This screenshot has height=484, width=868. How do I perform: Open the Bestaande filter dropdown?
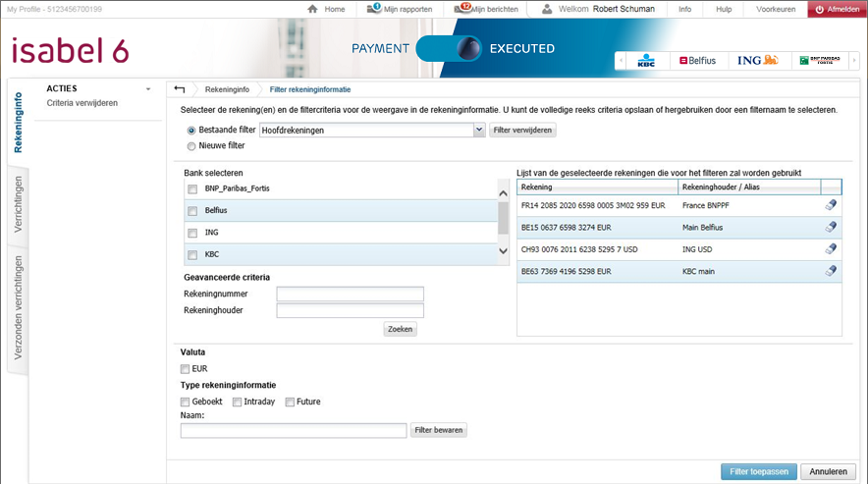coord(479,130)
